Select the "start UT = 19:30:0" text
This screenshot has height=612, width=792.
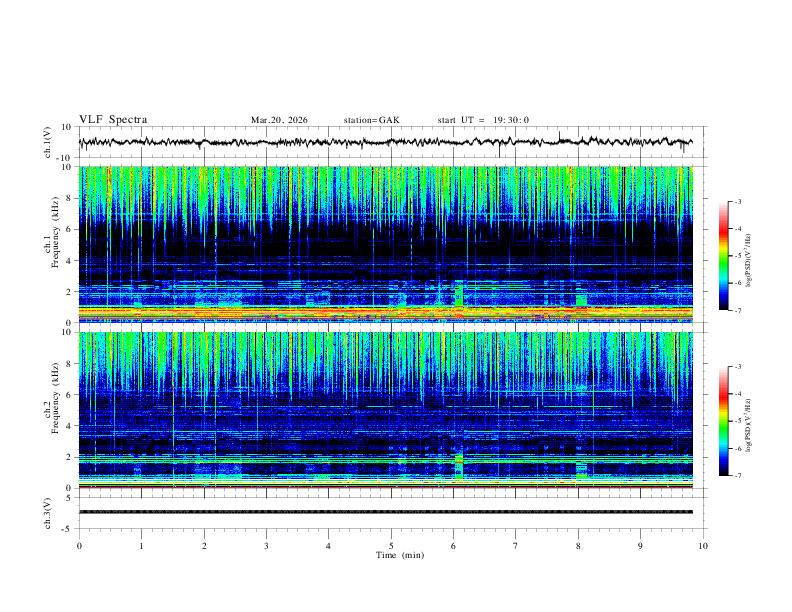tap(483, 120)
